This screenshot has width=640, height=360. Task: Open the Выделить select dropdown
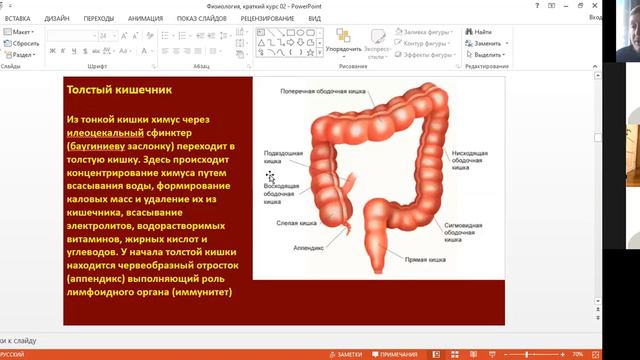(x=485, y=54)
